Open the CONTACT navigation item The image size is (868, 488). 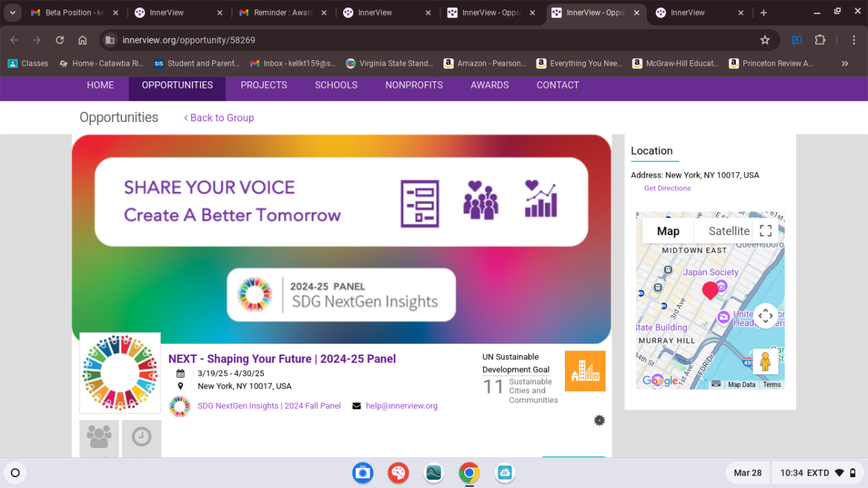(x=558, y=85)
